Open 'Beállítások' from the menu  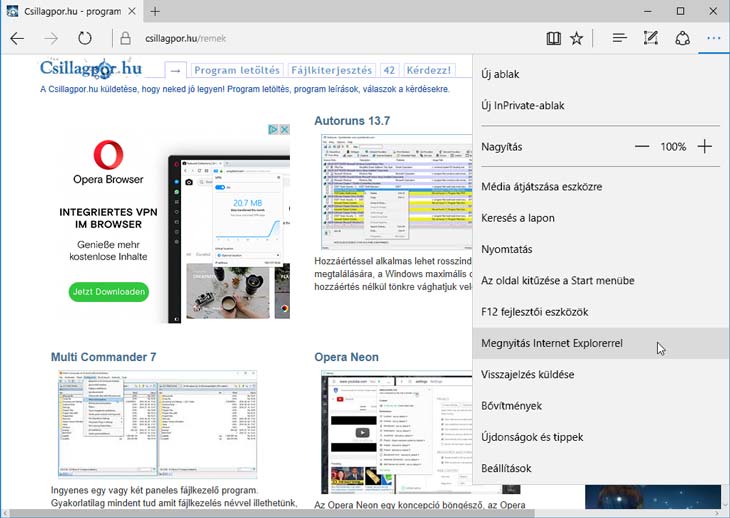coord(506,468)
